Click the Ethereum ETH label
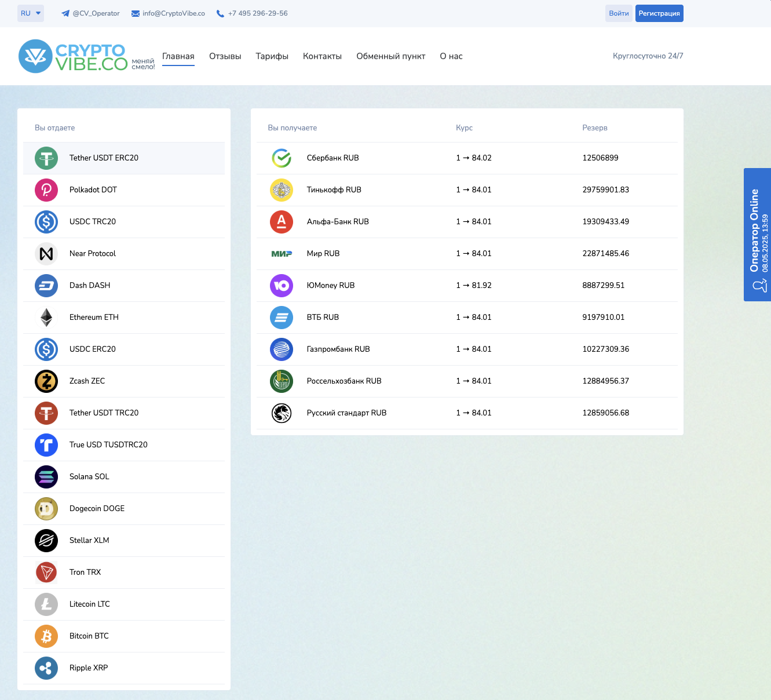This screenshot has height=700, width=771. tap(94, 318)
